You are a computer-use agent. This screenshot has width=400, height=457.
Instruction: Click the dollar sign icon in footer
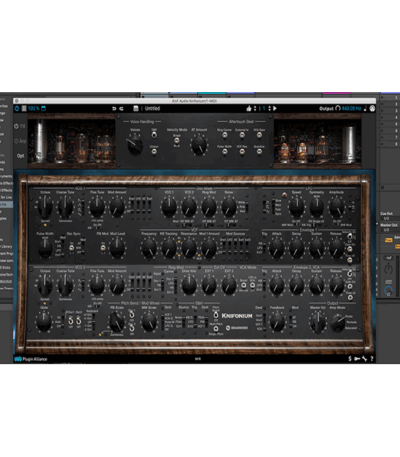click(350, 359)
